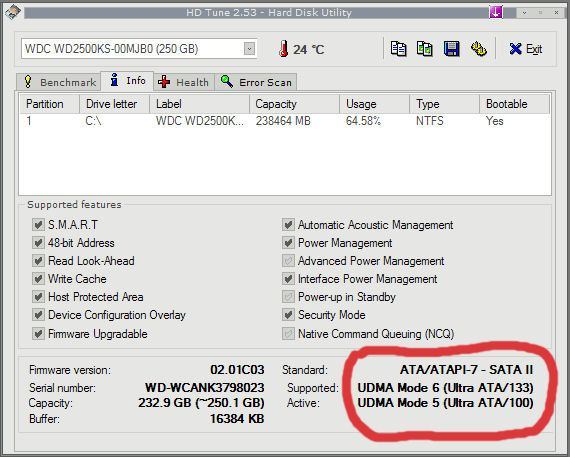The image size is (570, 457).
Task: Click the Exit button
Action: click(x=526, y=49)
